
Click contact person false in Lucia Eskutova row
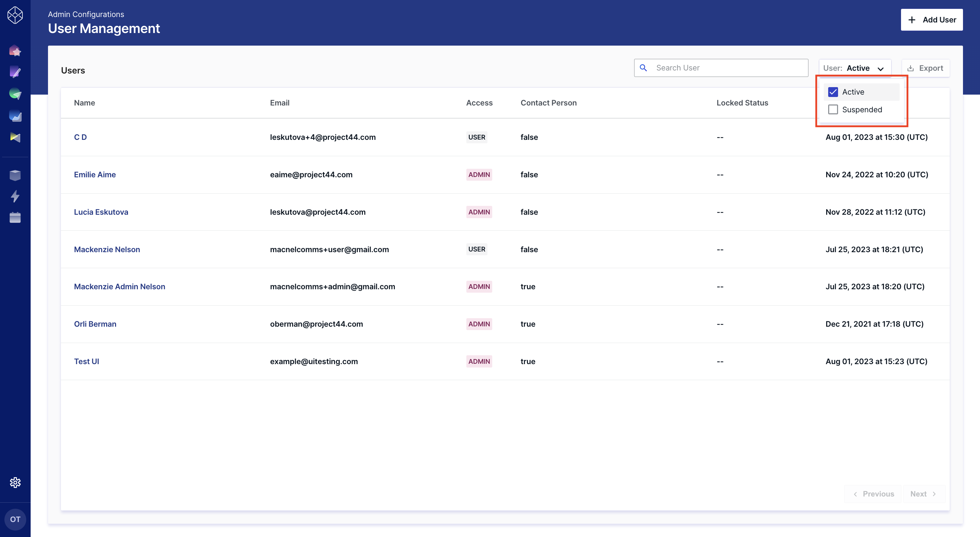529,212
